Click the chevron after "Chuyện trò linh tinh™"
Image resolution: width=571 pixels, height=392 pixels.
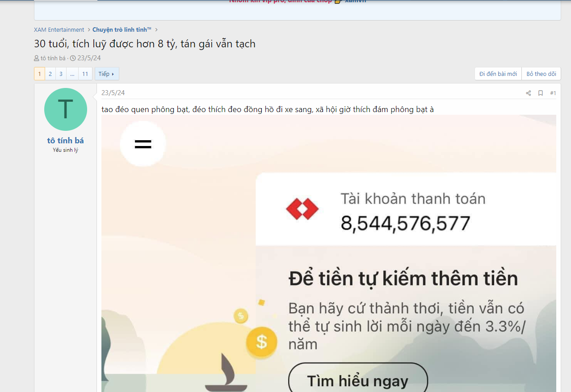(156, 29)
